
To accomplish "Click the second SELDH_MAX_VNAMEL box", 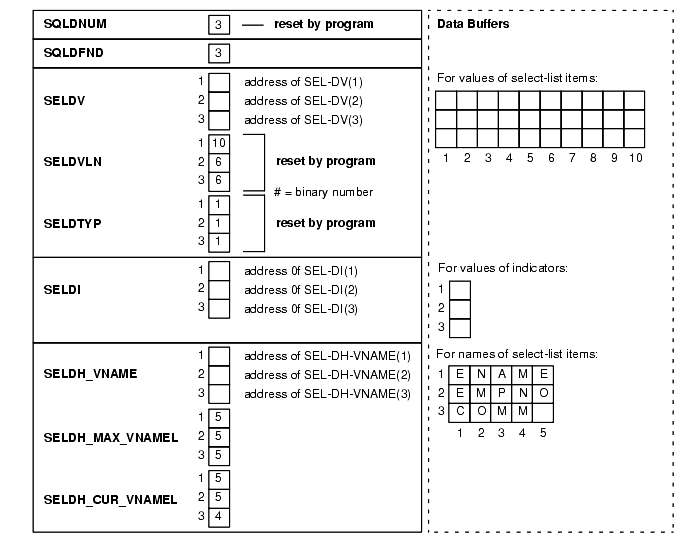I will [x=219, y=436].
